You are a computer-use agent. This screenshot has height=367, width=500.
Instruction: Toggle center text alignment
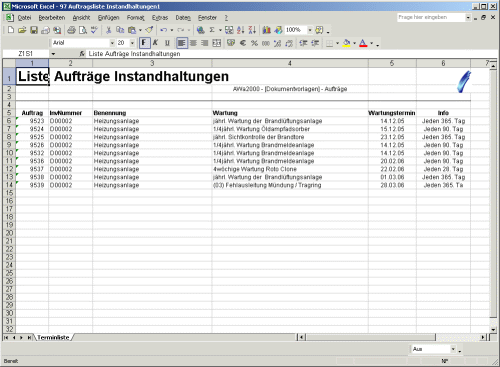(x=193, y=43)
